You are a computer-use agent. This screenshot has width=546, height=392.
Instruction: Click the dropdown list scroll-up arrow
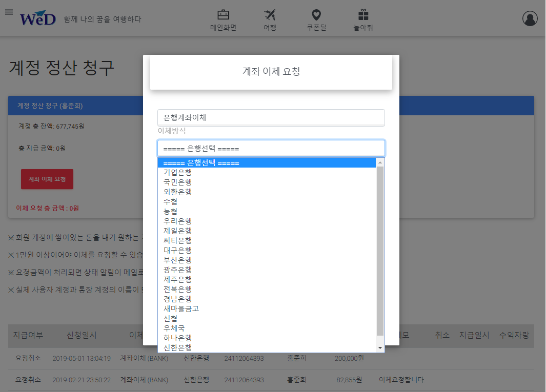coord(380,162)
